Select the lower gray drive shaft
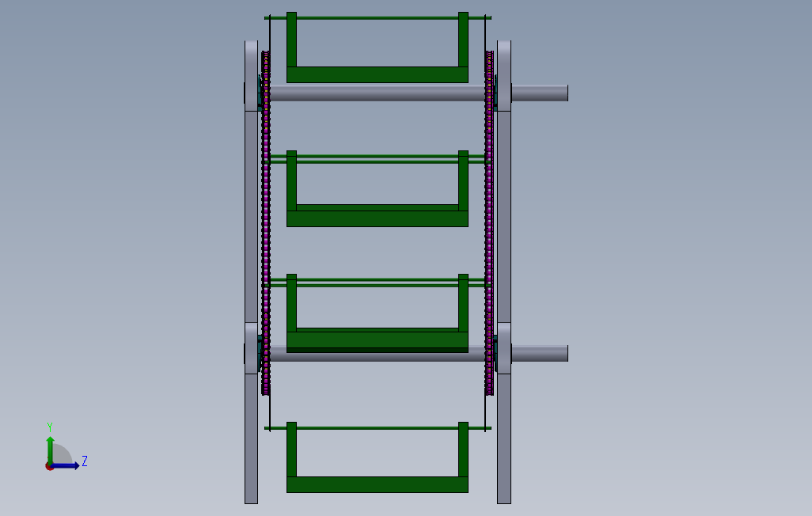This screenshot has width=812, height=516. pyautogui.click(x=419, y=354)
